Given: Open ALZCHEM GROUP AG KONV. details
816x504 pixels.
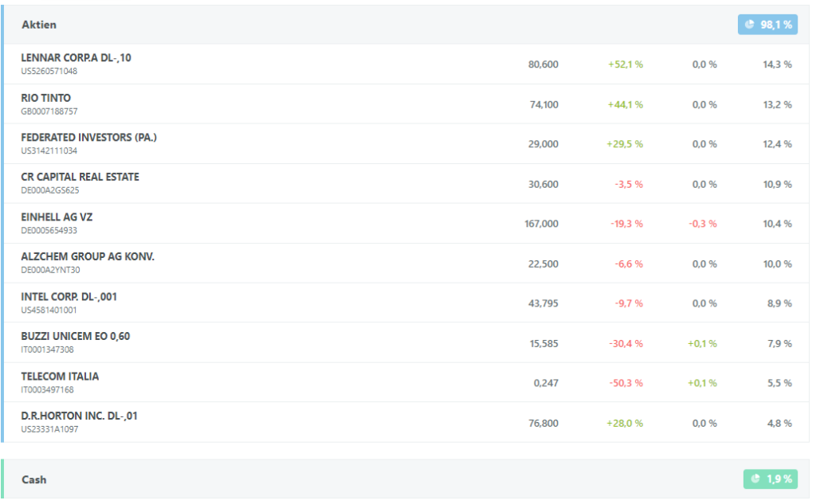Looking at the screenshot, I should 88,256.
